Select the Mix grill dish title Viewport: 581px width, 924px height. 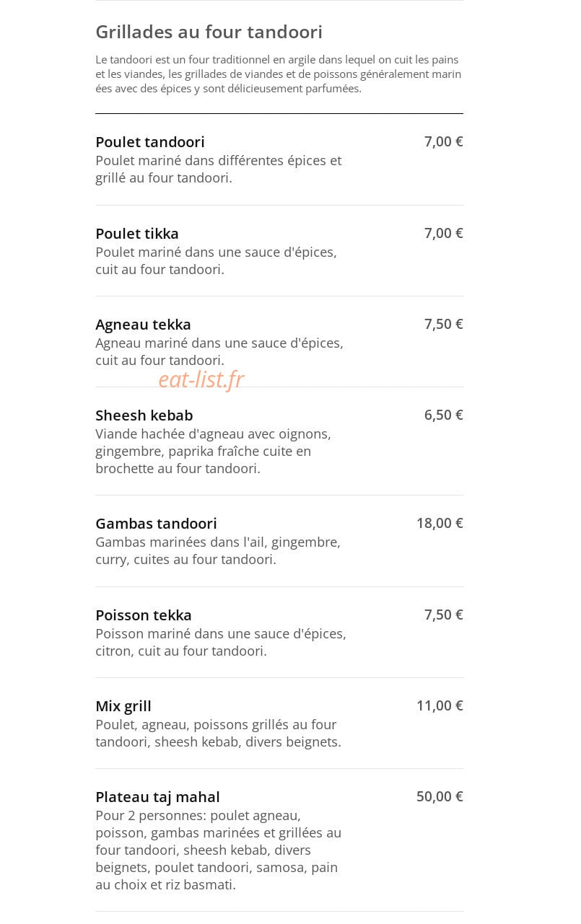pyautogui.click(x=123, y=706)
